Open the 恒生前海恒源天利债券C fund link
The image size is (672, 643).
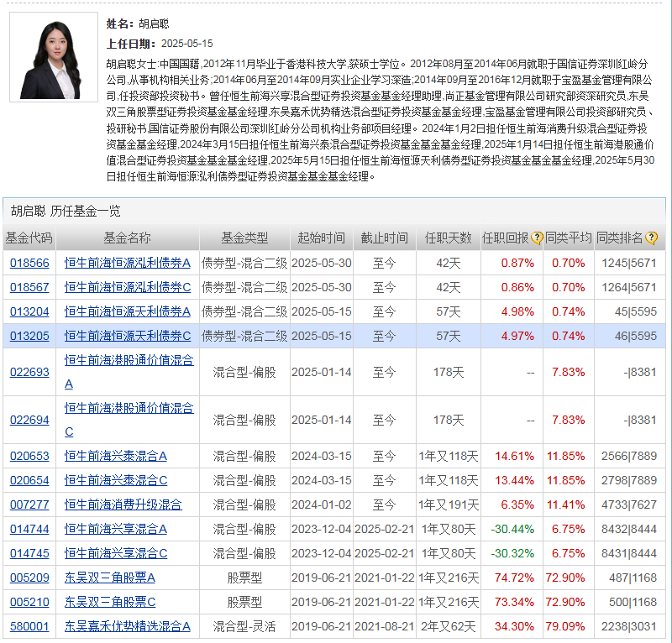click(128, 337)
